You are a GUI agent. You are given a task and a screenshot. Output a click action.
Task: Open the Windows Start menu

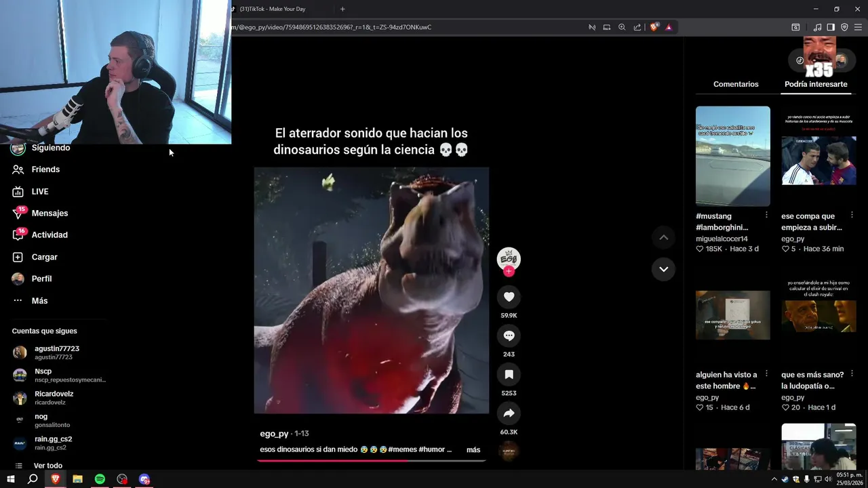[10, 479]
